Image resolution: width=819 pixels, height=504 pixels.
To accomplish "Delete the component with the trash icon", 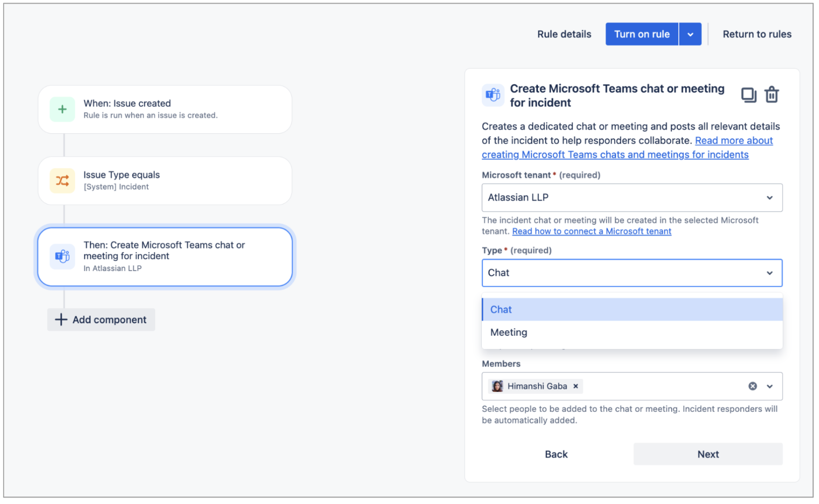I will [x=772, y=94].
